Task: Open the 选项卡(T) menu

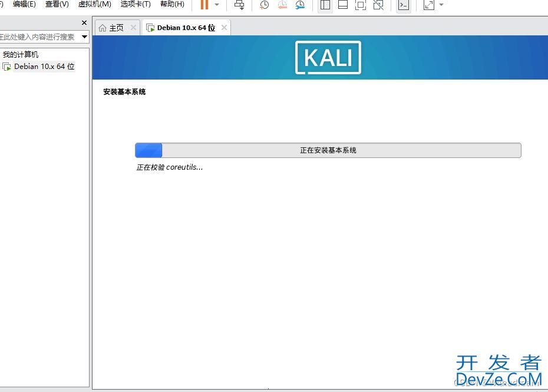Action: [x=136, y=4]
